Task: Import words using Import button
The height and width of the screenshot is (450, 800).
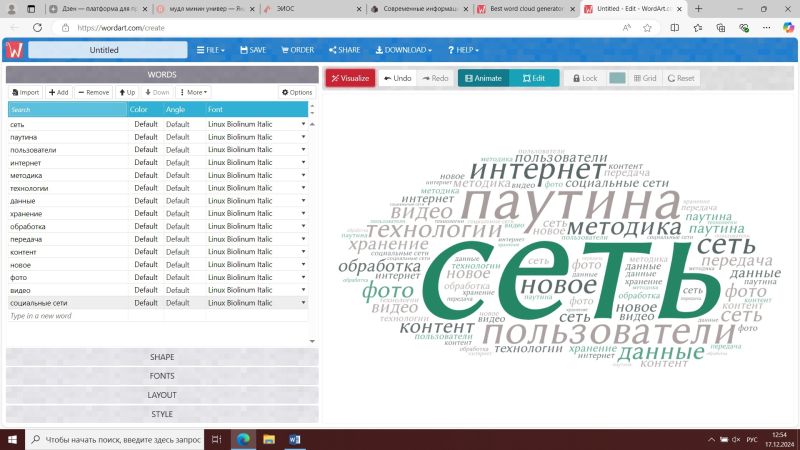Action: click(26, 92)
